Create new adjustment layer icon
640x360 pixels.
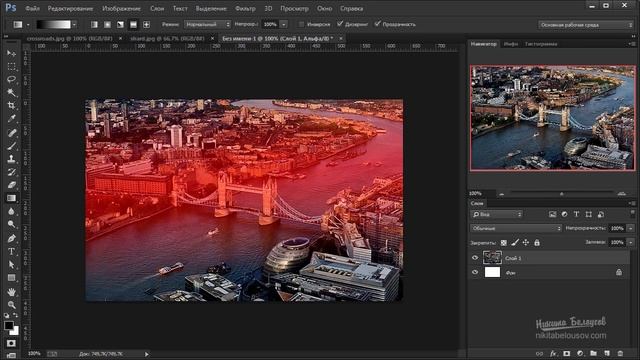(x=580, y=353)
